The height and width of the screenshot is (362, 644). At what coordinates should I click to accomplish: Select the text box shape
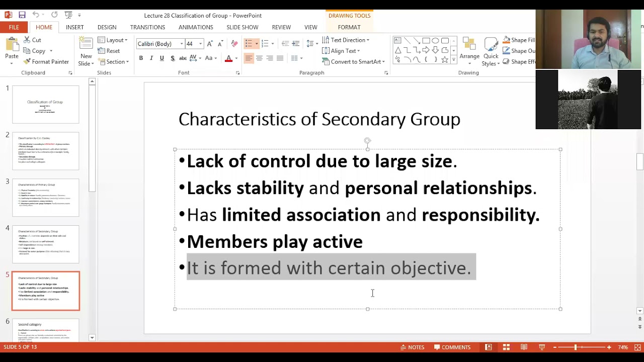[397, 41]
